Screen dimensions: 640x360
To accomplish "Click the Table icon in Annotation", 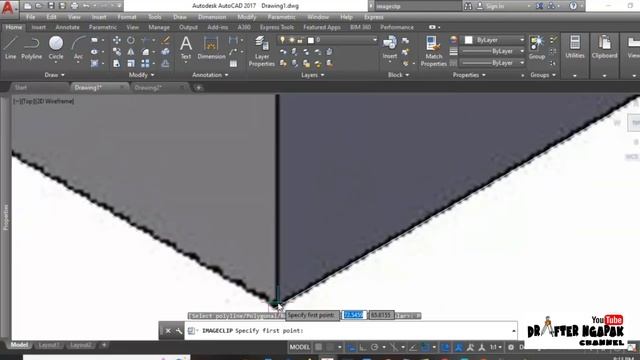I will 233,64.
